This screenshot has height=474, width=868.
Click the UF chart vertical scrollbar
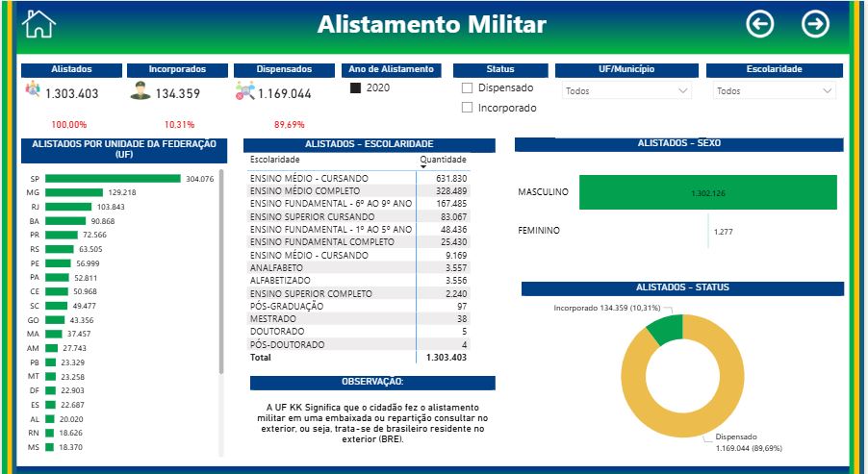(221, 271)
